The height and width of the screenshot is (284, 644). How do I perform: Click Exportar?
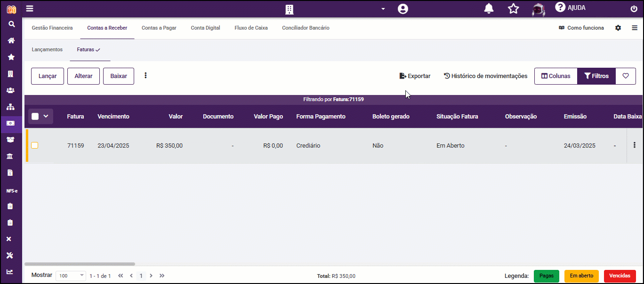(415, 76)
